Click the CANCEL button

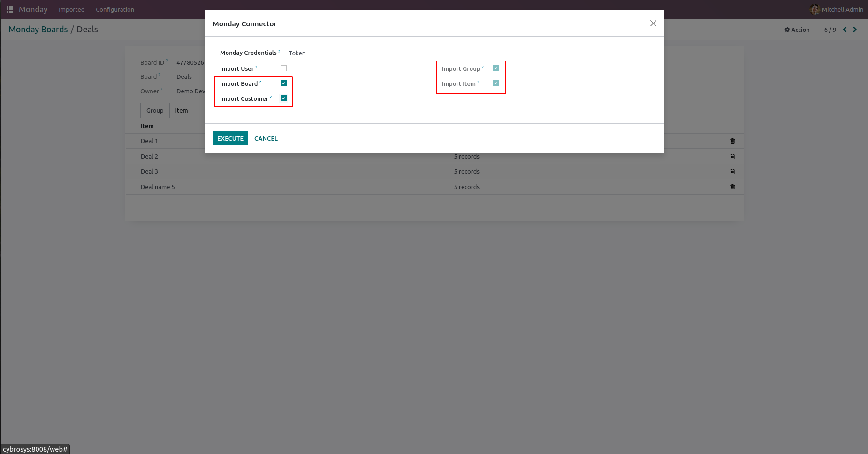pos(266,138)
